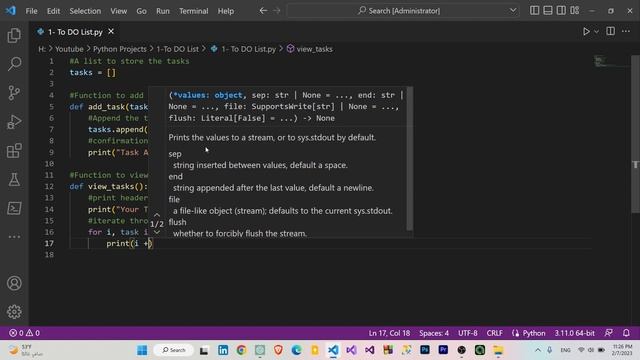The image size is (640, 360).
Task: Open the feedback icon in status bar
Action: pyautogui.click(x=609, y=333)
